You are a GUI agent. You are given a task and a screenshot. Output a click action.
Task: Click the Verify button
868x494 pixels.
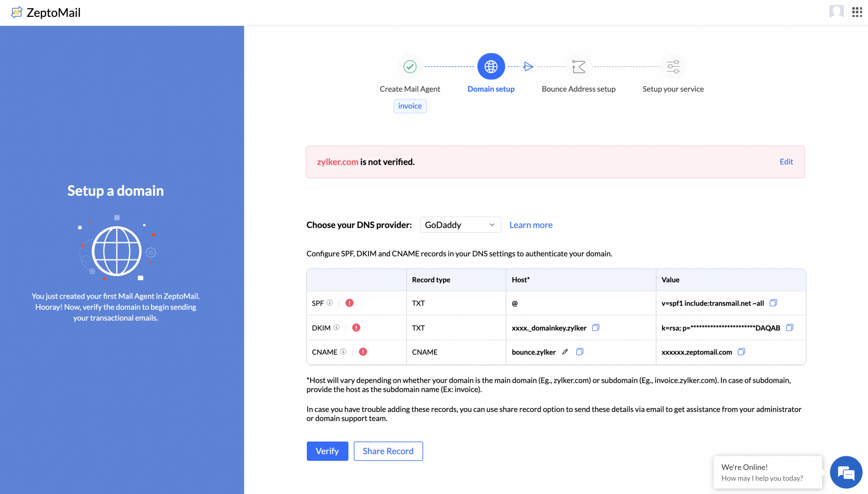(327, 451)
